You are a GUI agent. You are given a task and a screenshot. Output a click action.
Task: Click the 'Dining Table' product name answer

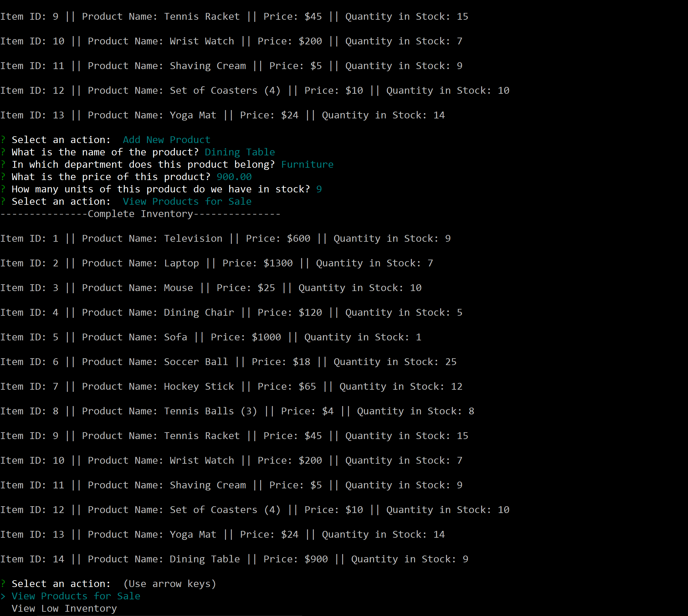coord(240,152)
